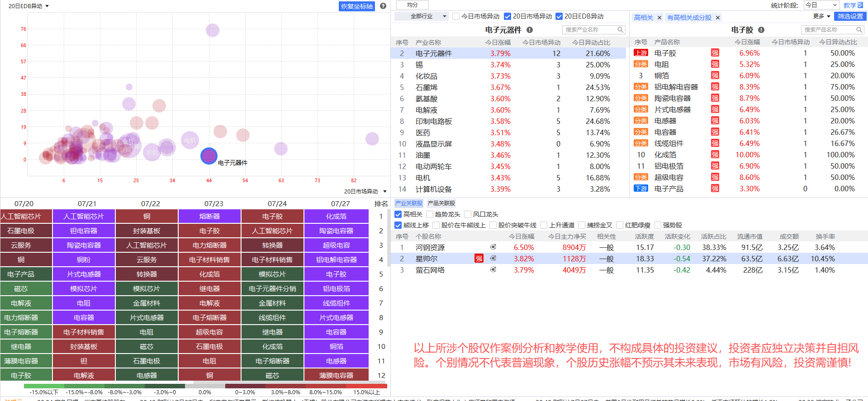Remove the 高相关 filter tag

(659, 18)
